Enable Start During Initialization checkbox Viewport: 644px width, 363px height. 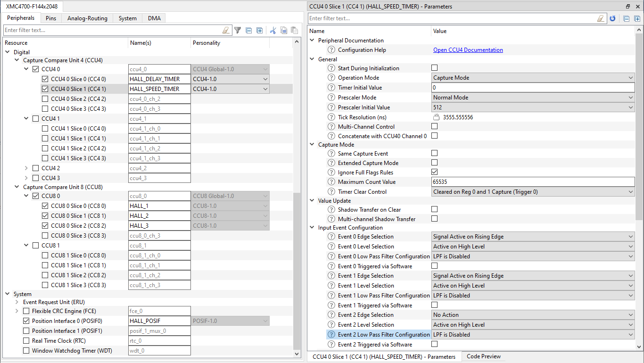click(435, 68)
